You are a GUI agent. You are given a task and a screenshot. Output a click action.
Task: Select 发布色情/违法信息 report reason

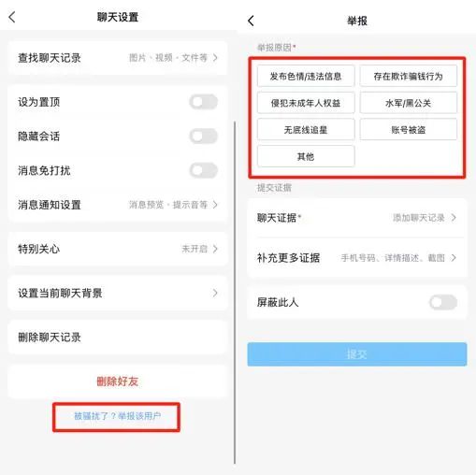click(x=306, y=76)
